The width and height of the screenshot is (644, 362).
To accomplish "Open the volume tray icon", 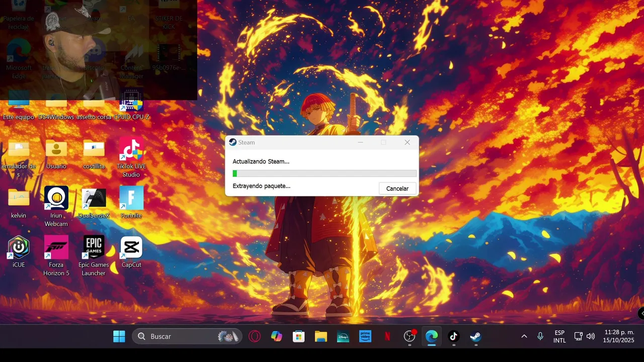I will pyautogui.click(x=591, y=336).
